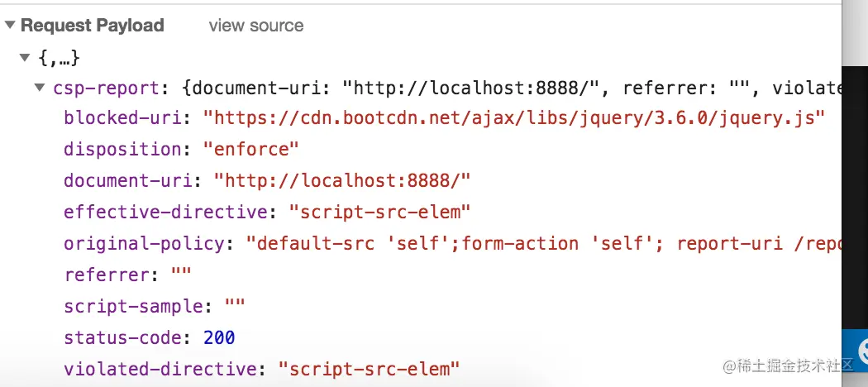Select the document-uri key
Viewport: 868px width, 387px height.
[x=128, y=180]
